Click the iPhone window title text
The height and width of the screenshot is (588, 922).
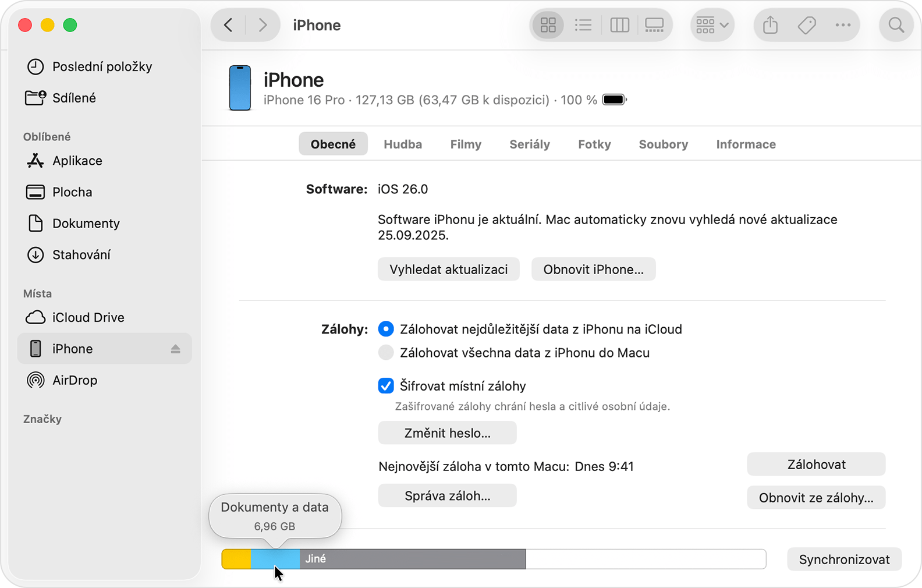click(x=317, y=25)
